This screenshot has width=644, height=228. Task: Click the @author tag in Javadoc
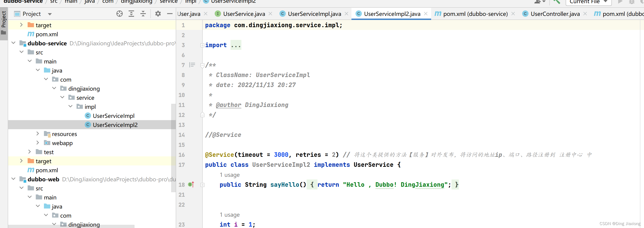point(228,105)
